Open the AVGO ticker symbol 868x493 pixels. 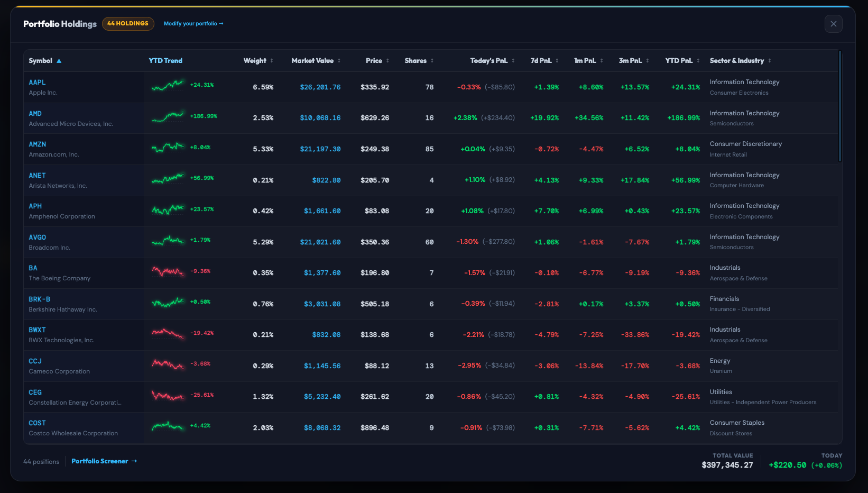pos(38,238)
